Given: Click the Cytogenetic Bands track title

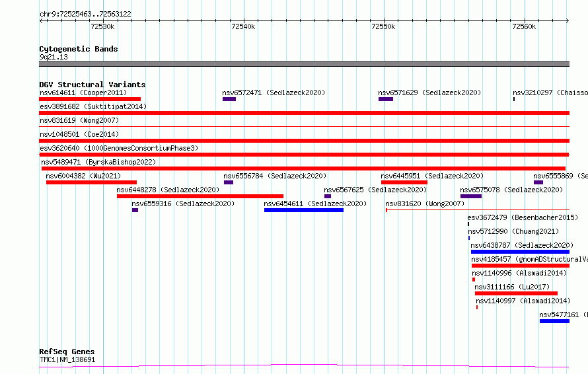Looking at the screenshot, I should pos(79,49).
